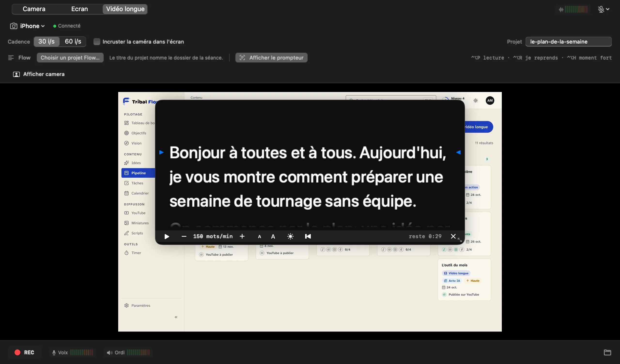Click Publiée sur YouTube status
This screenshot has height=364, width=620.
[461, 294]
